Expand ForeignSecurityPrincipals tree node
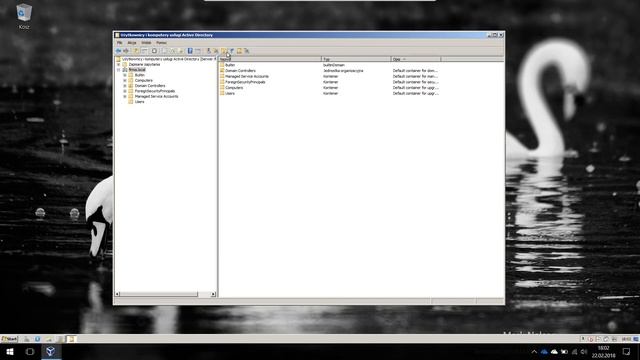Screen dimensions: 640x360 click(x=125, y=91)
